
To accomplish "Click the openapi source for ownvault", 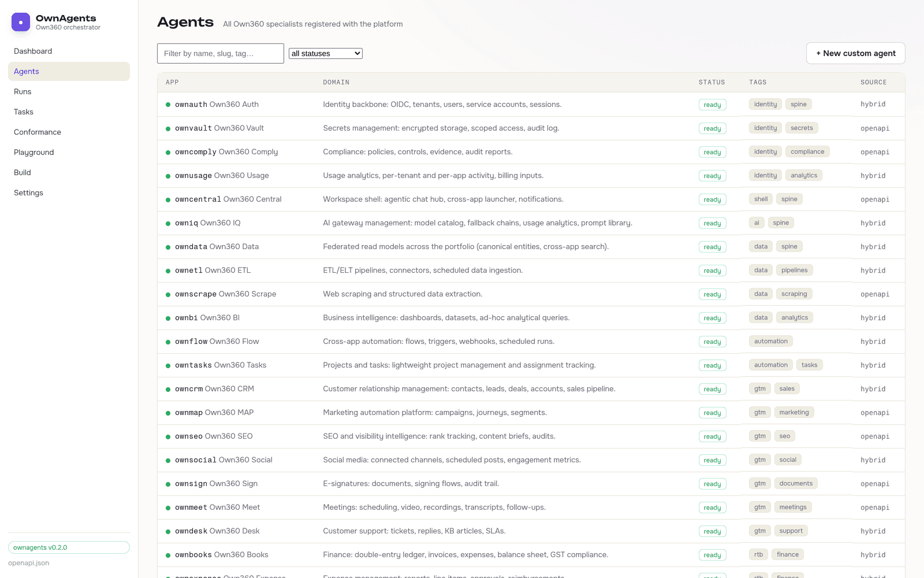I will tap(875, 128).
